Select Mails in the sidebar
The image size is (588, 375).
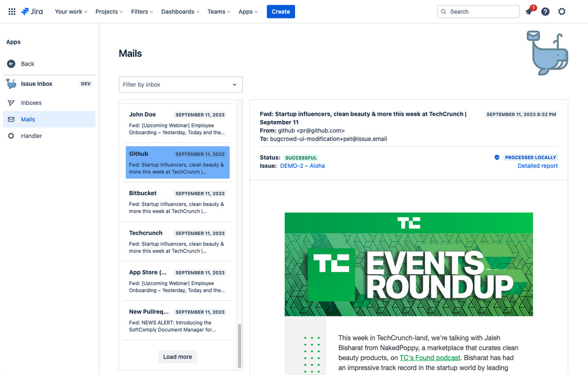(x=49, y=120)
